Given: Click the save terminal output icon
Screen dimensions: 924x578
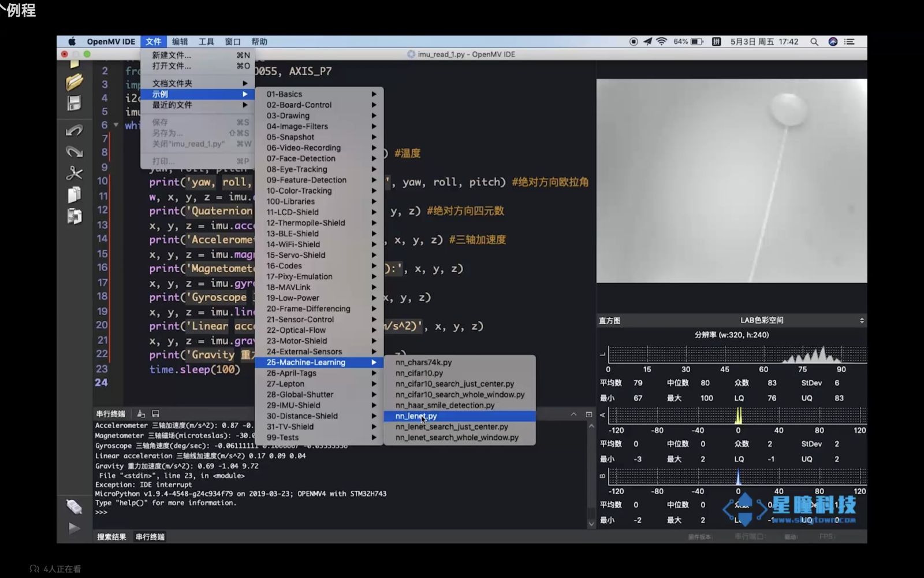Looking at the screenshot, I should point(155,414).
